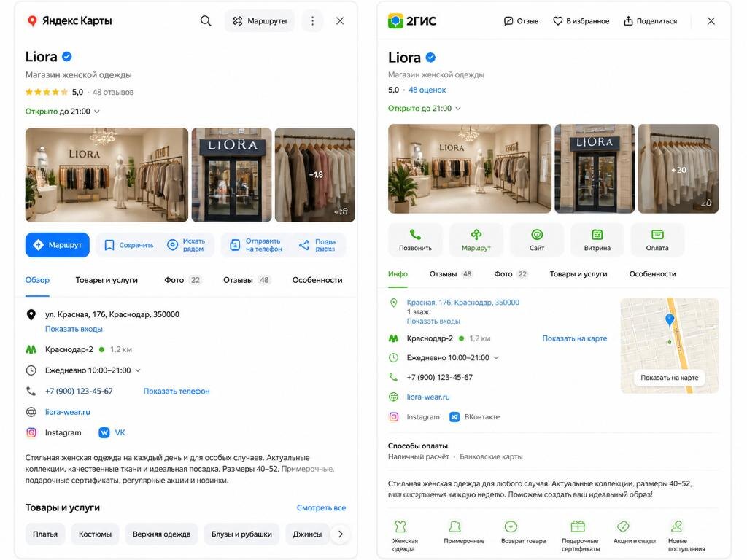Expand Открыто до 21:00 chevron in 2GIS
747x560 pixels.
458,109
